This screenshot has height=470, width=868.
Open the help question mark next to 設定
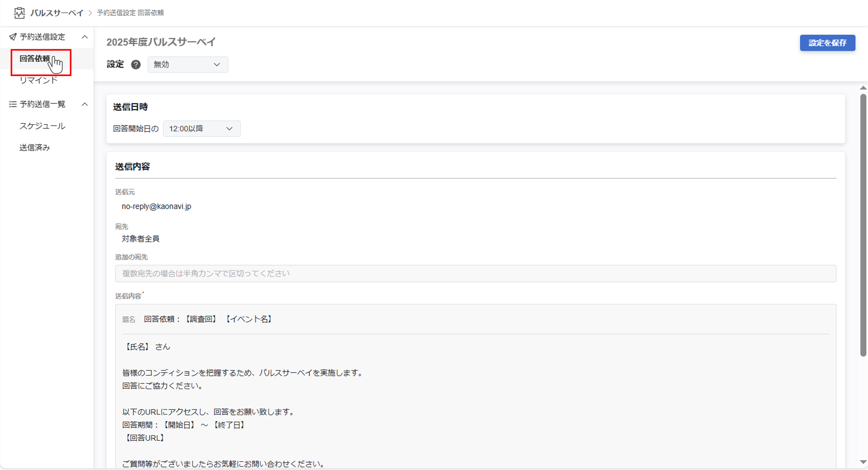tap(136, 64)
